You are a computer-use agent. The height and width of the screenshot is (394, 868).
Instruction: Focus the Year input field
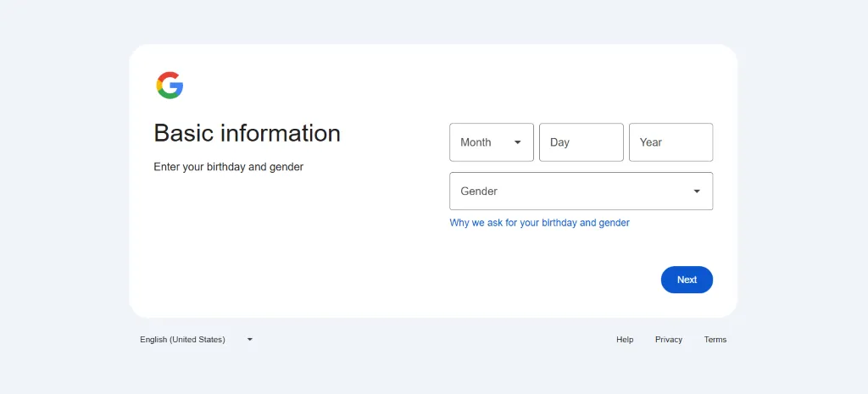(670, 142)
